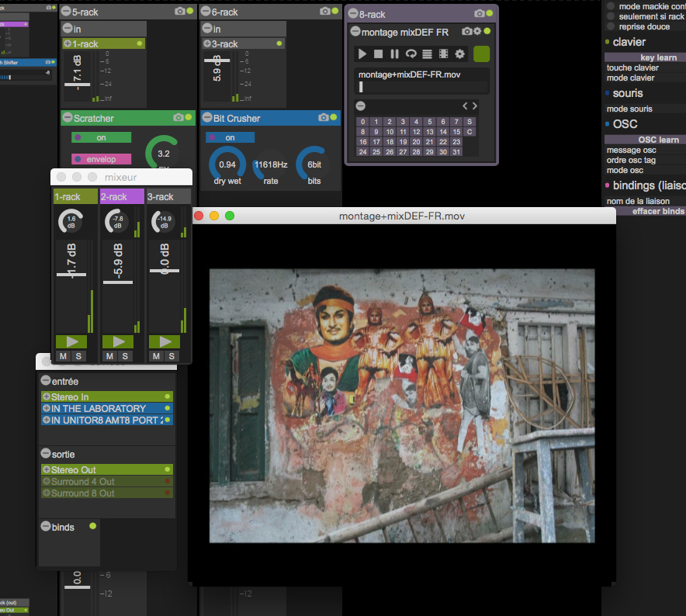This screenshot has height=616, width=686.
Task: Collapse the 8-rack module
Action: click(x=352, y=14)
